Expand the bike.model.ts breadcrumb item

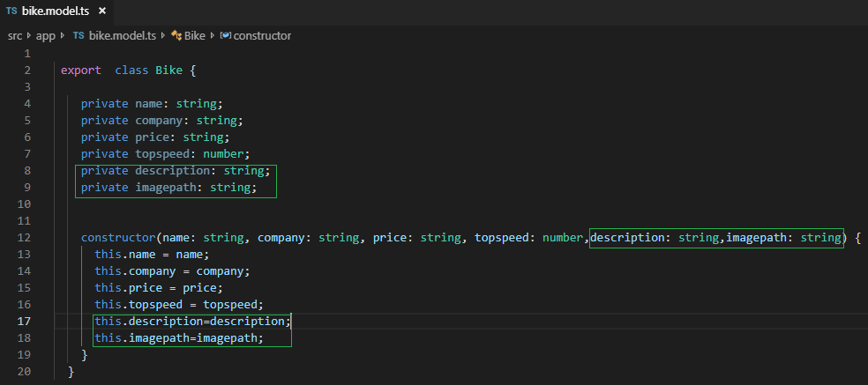(x=122, y=36)
